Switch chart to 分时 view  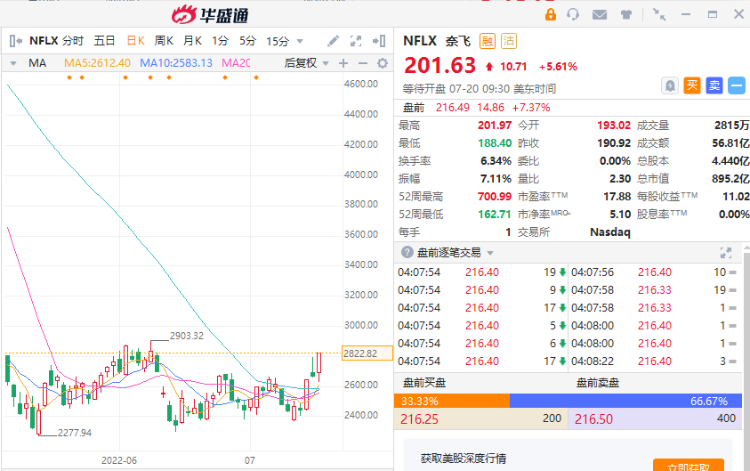[x=73, y=41]
